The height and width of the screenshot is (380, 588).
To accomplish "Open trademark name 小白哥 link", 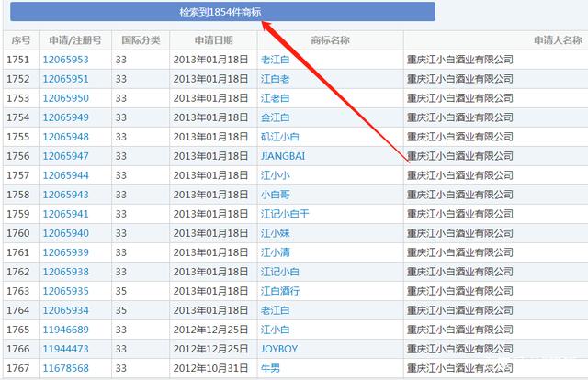I will coord(276,195).
